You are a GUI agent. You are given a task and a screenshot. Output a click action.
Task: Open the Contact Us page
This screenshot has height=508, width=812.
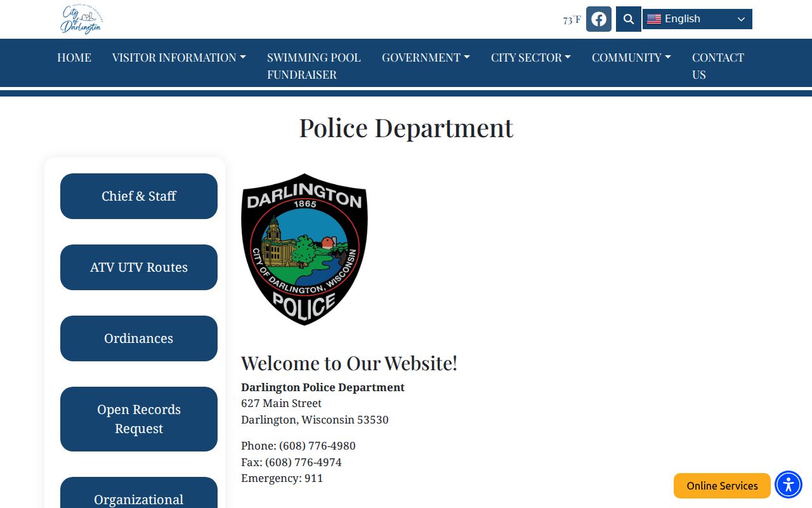click(x=718, y=66)
